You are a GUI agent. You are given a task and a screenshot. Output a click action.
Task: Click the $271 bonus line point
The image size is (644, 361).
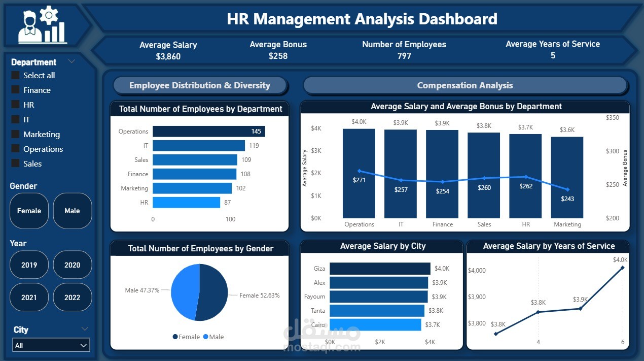(359, 171)
